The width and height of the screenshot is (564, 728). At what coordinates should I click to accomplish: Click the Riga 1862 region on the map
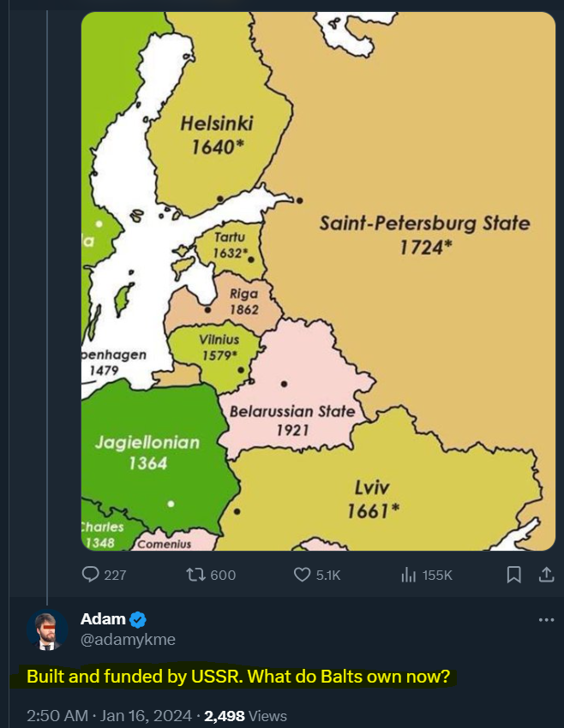pyautogui.click(x=243, y=301)
